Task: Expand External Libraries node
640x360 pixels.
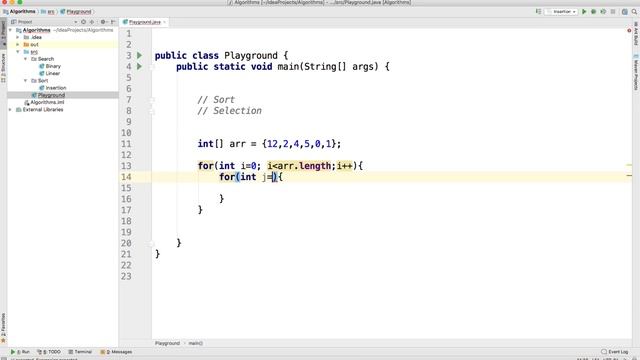Action: pos(11,110)
